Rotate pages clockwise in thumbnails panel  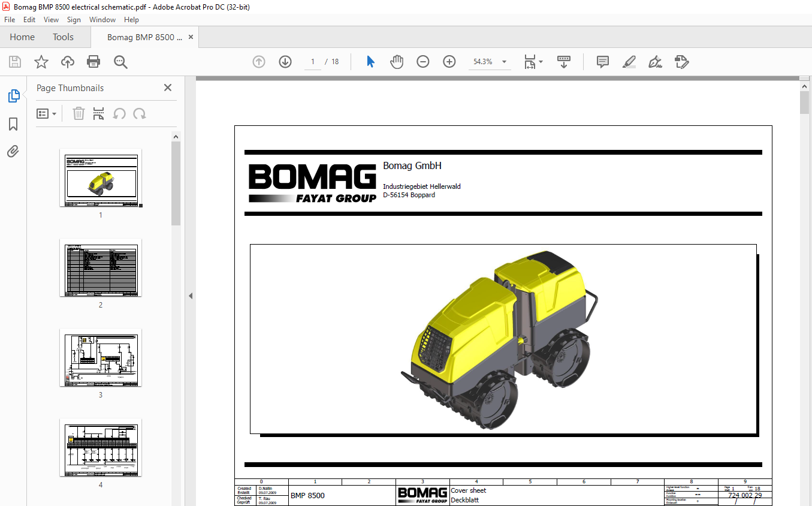click(140, 113)
